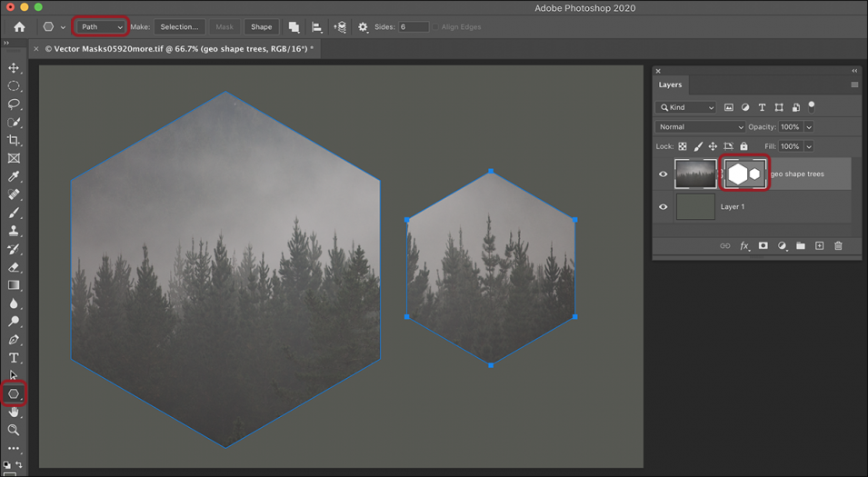The height and width of the screenshot is (477, 868).
Task: Select the Blur tool
Action: tap(14, 303)
